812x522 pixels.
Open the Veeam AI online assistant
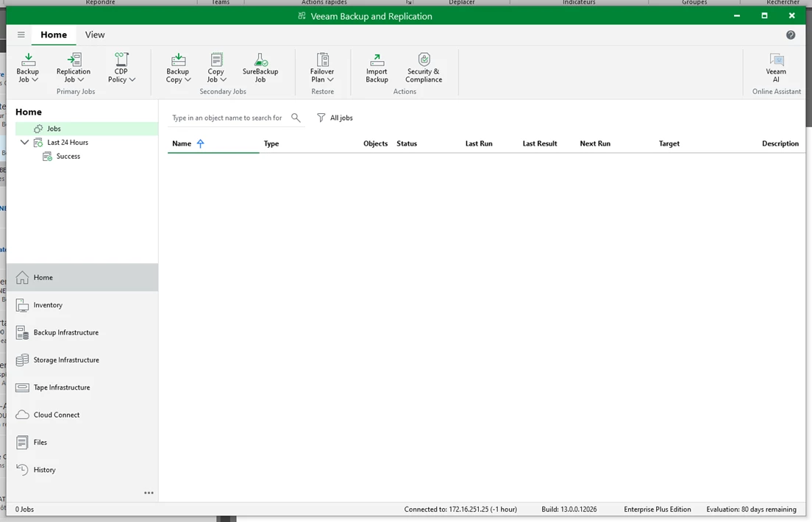(x=776, y=68)
